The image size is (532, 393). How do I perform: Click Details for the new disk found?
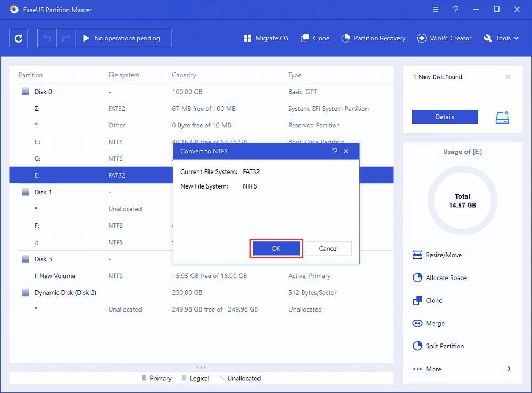point(445,117)
